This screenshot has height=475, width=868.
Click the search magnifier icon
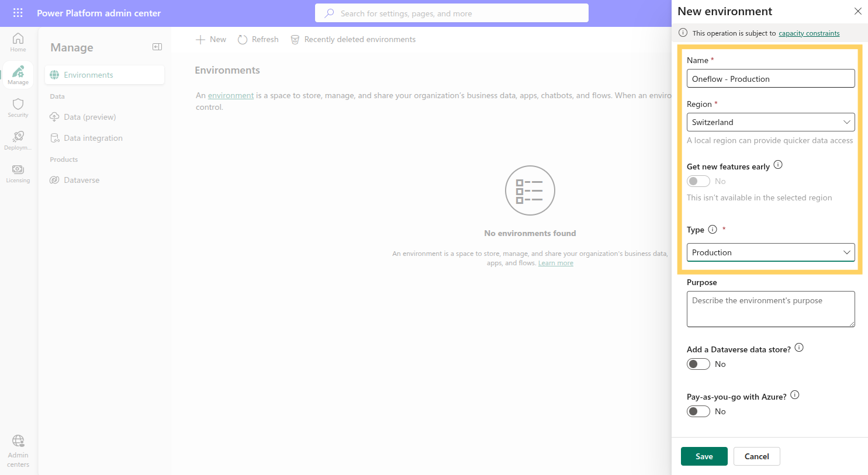(329, 13)
